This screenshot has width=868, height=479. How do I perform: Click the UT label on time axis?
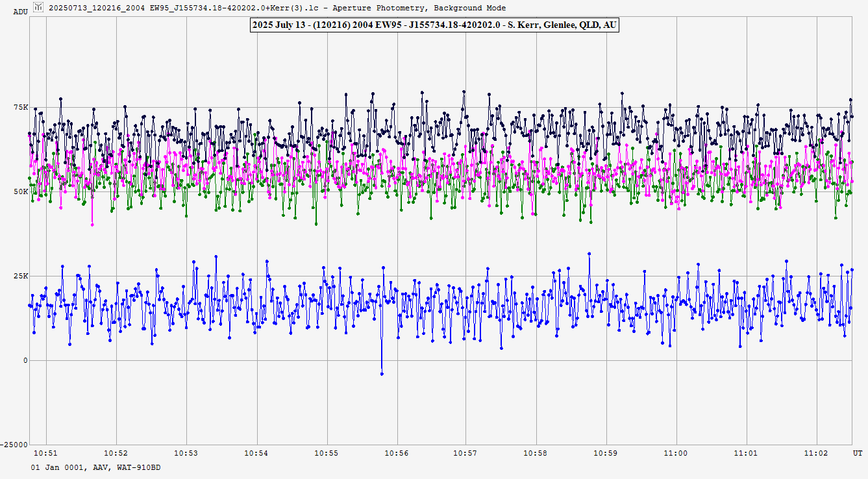click(857, 452)
